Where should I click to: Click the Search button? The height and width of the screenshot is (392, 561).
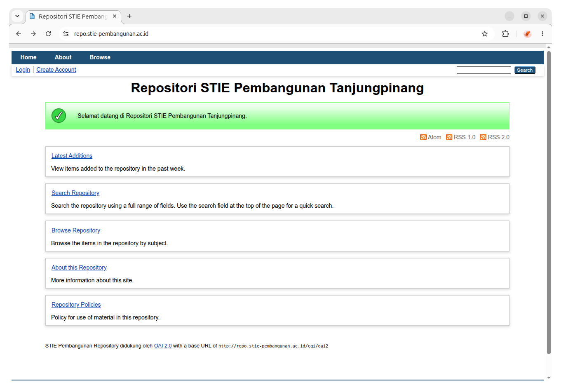click(x=525, y=70)
